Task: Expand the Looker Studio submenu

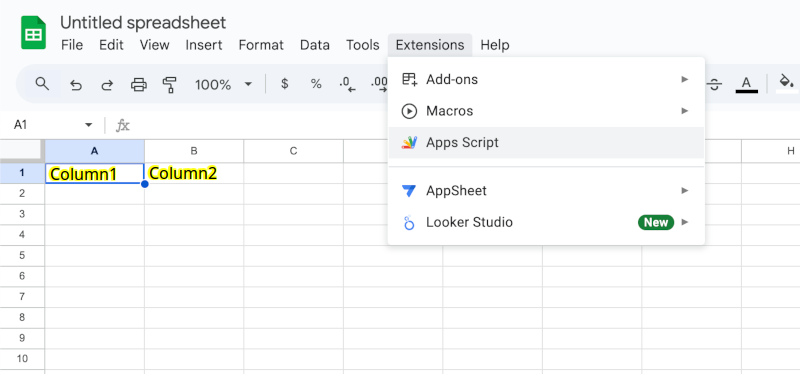Action: (x=546, y=222)
